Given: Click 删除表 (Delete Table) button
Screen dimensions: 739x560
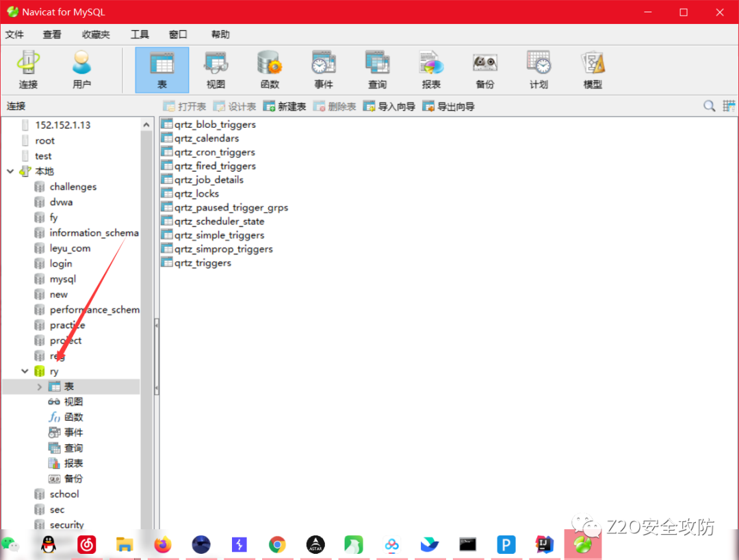Looking at the screenshot, I should tap(335, 107).
